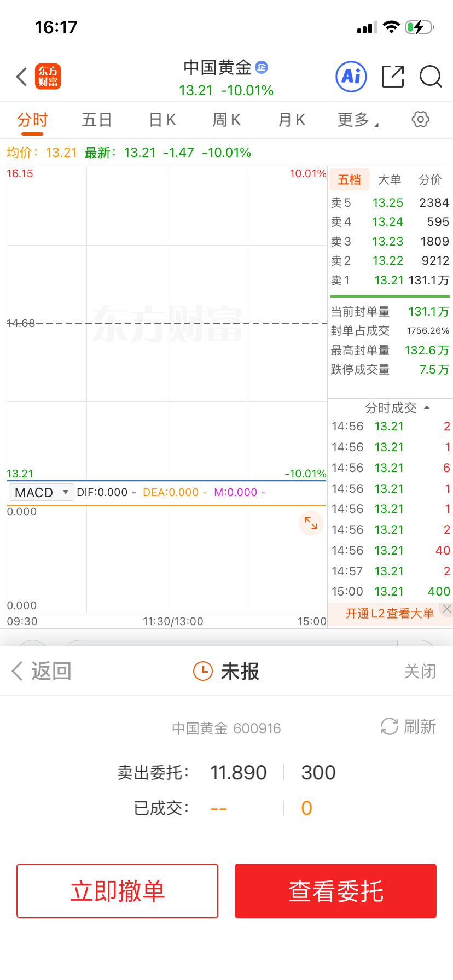Tap the refresh icon next to 刷新
Viewport: 453px width, 980px height.
(x=390, y=727)
